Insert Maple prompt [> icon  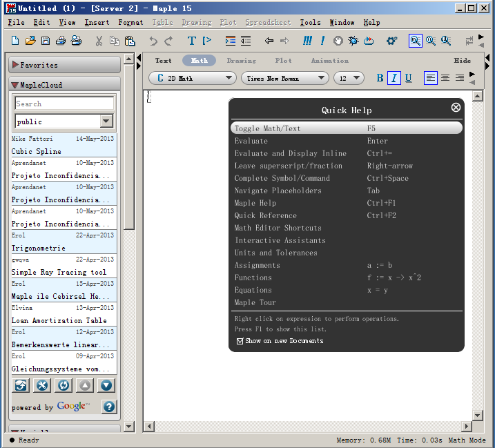click(207, 41)
